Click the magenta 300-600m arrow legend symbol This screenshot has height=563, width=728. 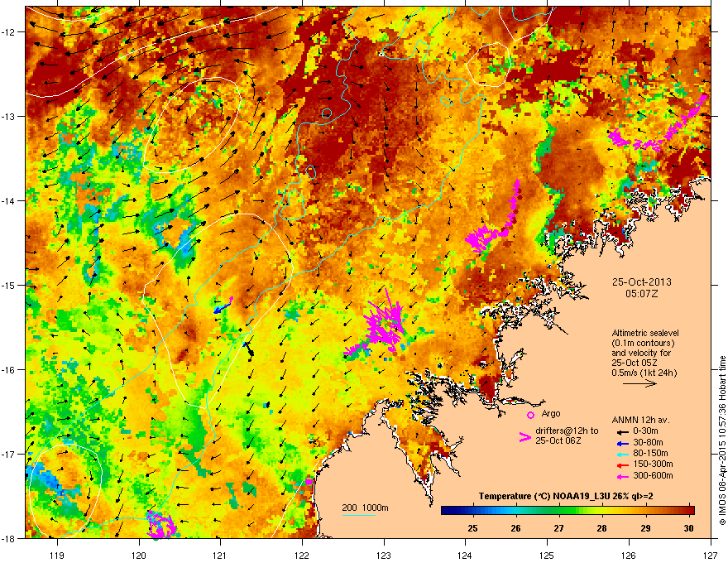pos(621,476)
